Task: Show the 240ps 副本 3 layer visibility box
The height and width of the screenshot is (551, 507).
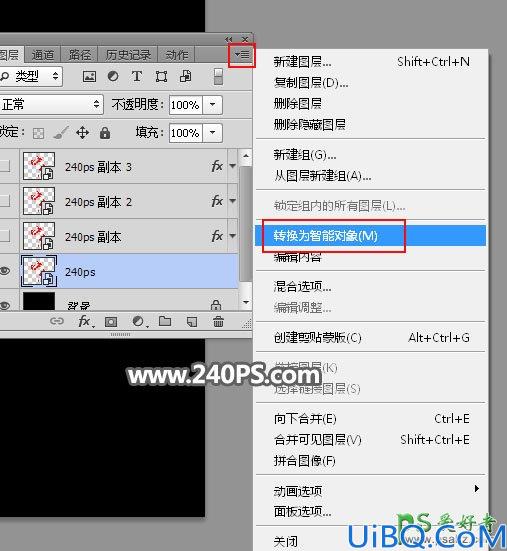Action: click(x=4, y=166)
